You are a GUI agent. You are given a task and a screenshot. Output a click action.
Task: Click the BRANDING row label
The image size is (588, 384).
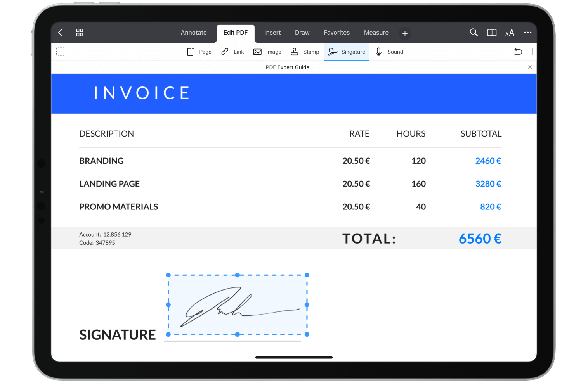coord(101,161)
